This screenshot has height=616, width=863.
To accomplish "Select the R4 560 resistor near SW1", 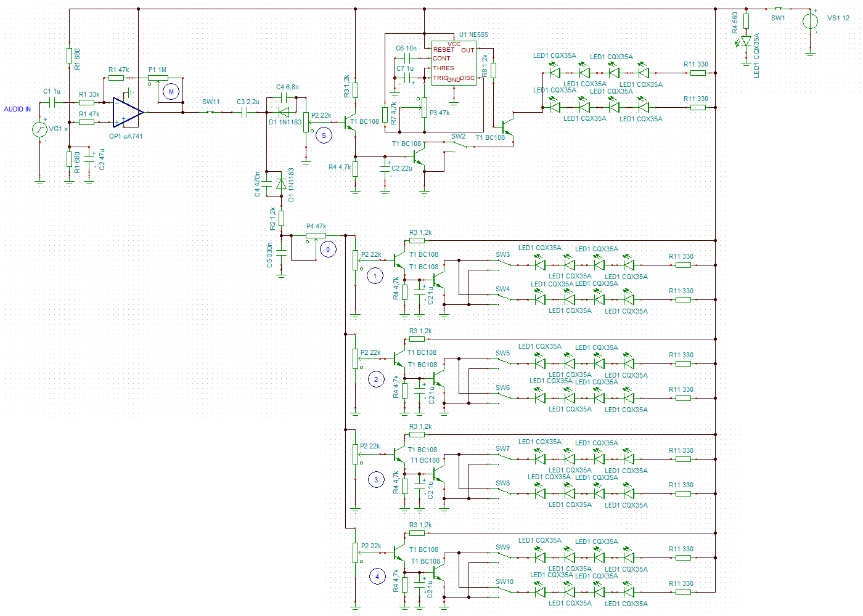I will [746, 22].
